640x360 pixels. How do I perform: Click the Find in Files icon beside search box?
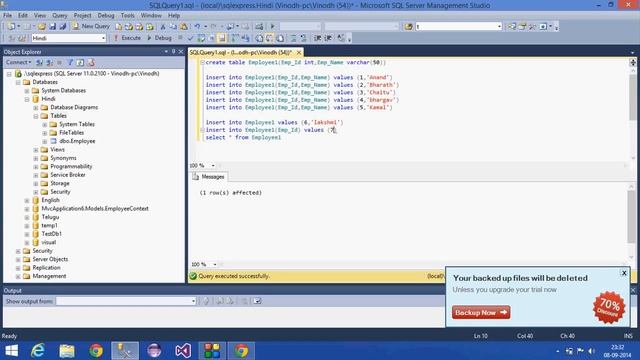click(409, 27)
